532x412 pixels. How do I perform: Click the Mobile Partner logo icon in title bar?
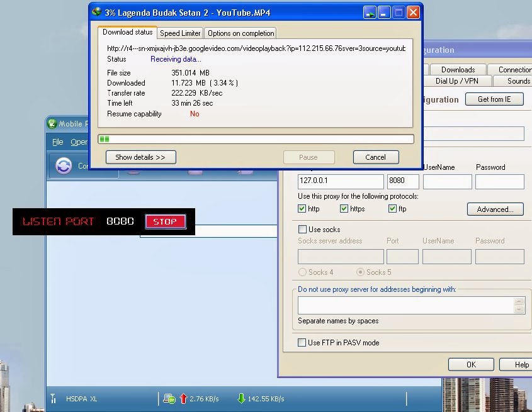52,124
